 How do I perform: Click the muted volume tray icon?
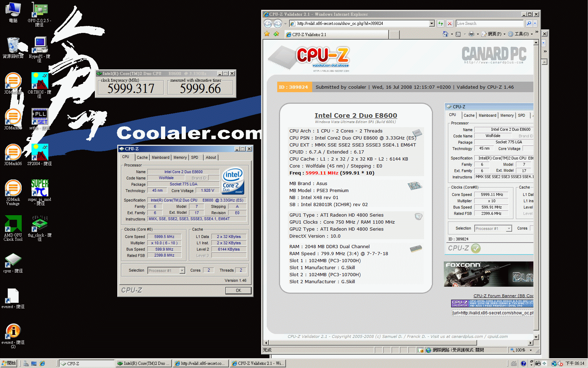(x=560, y=363)
